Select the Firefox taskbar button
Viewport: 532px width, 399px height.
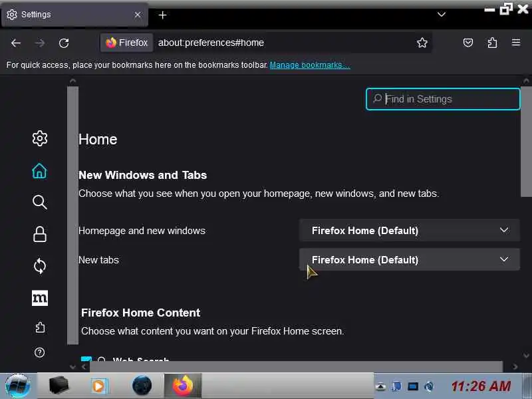click(x=183, y=386)
